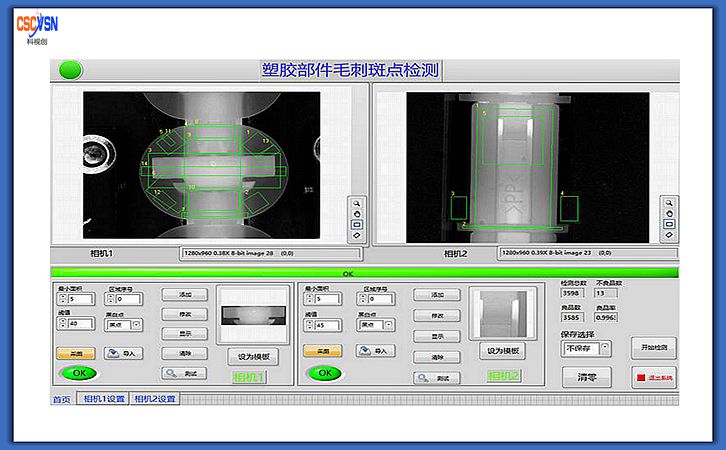Image resolution: width=726 pixels, height=450 pixels.
Task: Select the pan hand tool beside camera 1 image
Action: [x=357, y=212]
